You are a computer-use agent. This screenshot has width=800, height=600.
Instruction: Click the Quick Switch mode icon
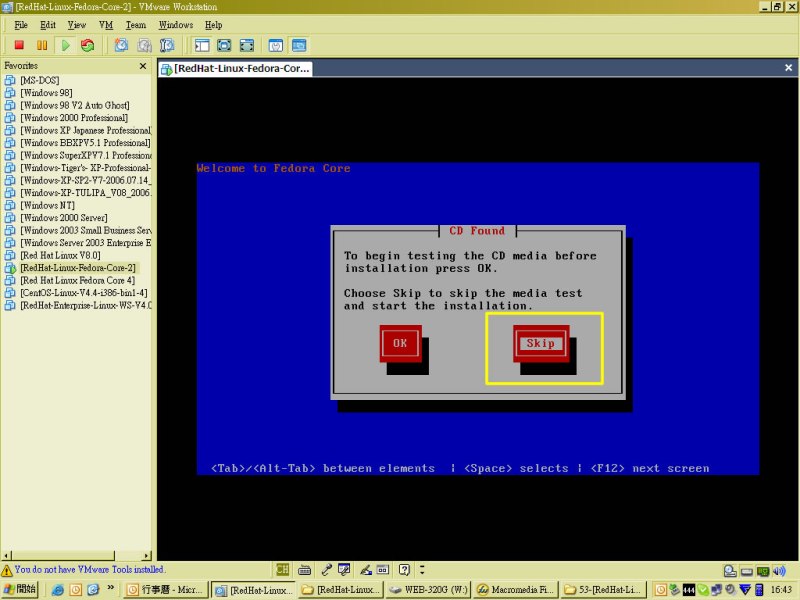(x=246, y=45)
